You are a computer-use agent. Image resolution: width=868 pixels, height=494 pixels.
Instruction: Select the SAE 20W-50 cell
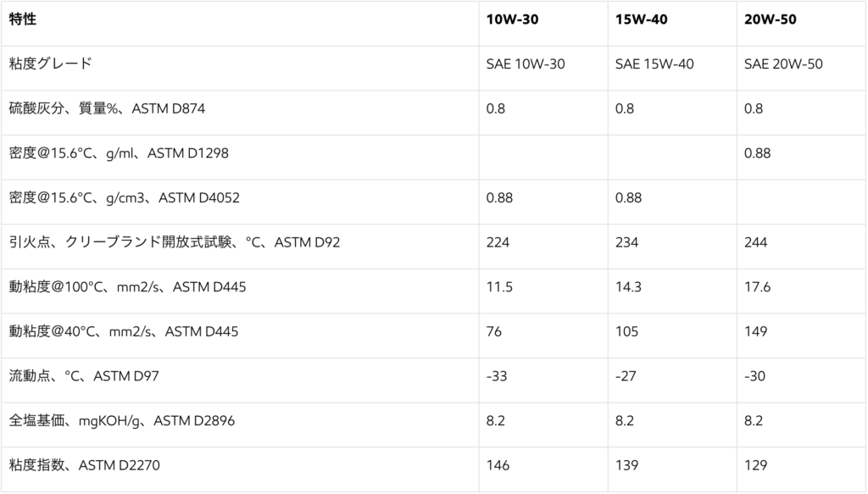tap(783, 64)
